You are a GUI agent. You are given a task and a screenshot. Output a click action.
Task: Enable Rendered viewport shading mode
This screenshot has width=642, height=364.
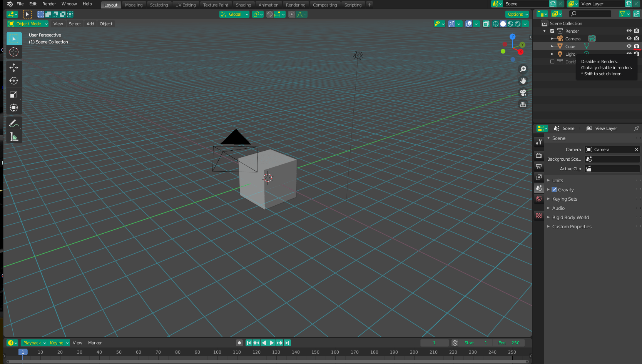point(517,23)
